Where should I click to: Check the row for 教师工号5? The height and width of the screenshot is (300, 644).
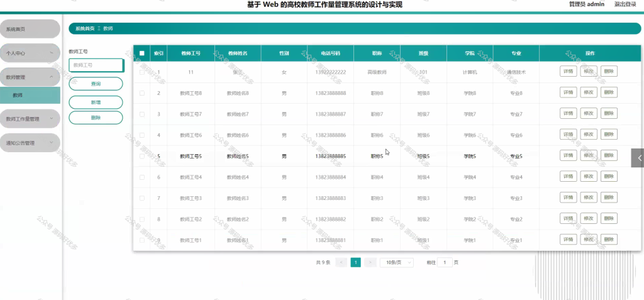(142, 156)
